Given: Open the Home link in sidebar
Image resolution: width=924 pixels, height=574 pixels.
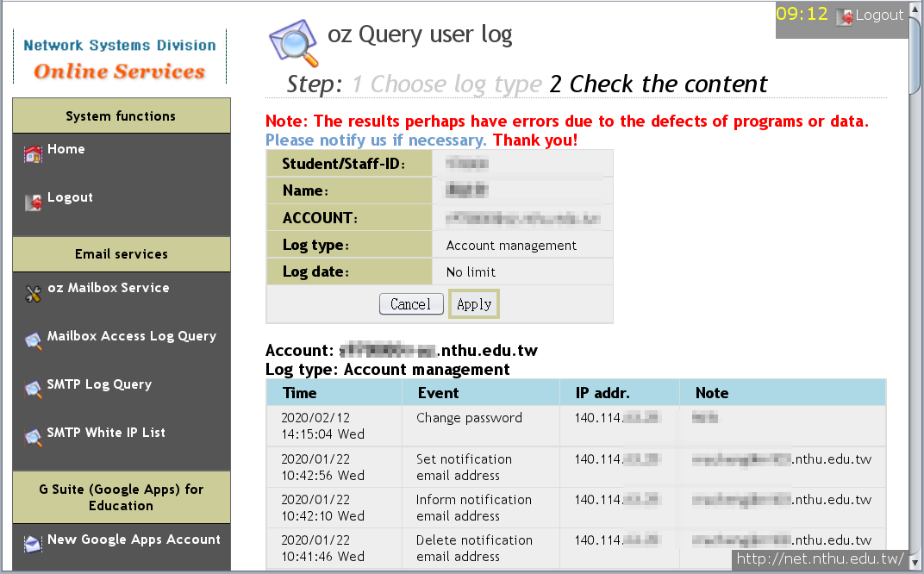Looking at the screenshot, I should (66, 149).
